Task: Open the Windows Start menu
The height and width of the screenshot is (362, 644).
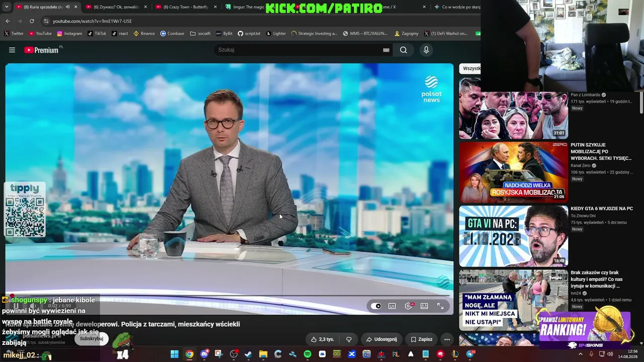Action: pos(174,354)
